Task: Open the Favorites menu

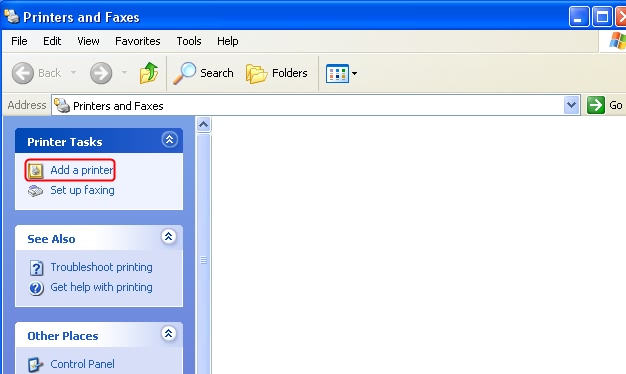Action: pyautogui.click(x=138, y=41)
